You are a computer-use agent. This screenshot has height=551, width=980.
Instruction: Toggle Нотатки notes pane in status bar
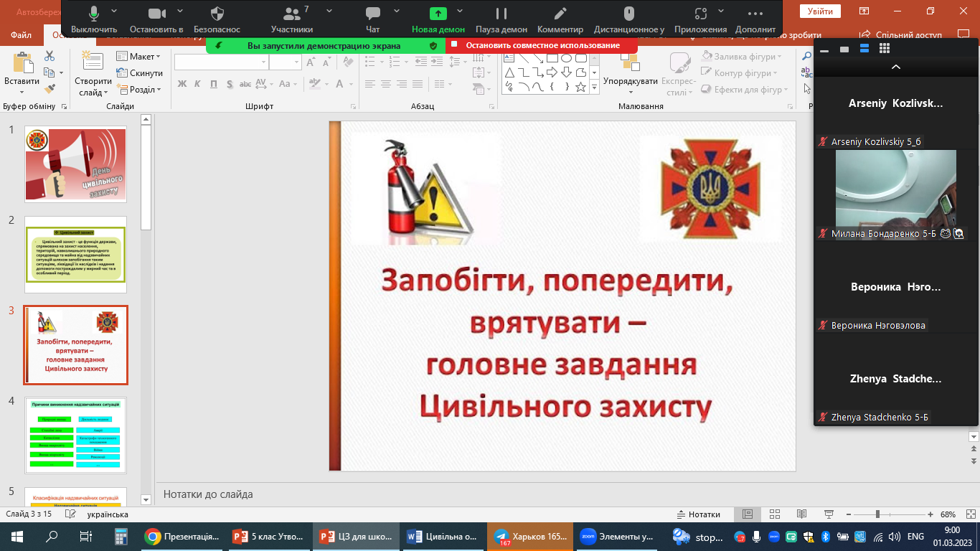click(x=699, y=514)
